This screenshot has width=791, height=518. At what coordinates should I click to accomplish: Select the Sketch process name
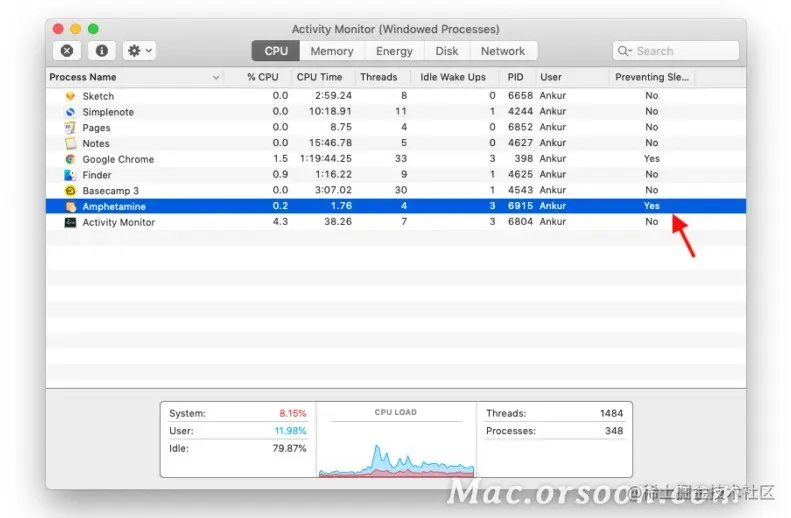[98, 96]
